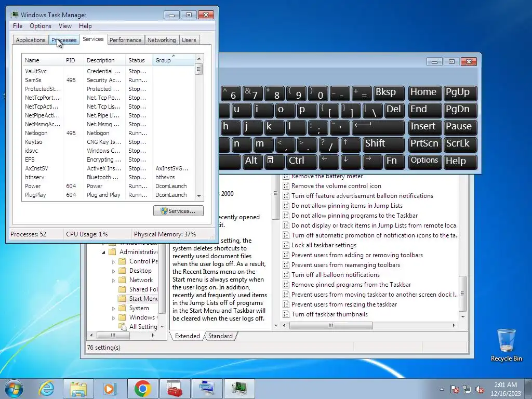Expand the Desktop tree node
This screenshot has width=532, height=399.
tap(114, 271)
